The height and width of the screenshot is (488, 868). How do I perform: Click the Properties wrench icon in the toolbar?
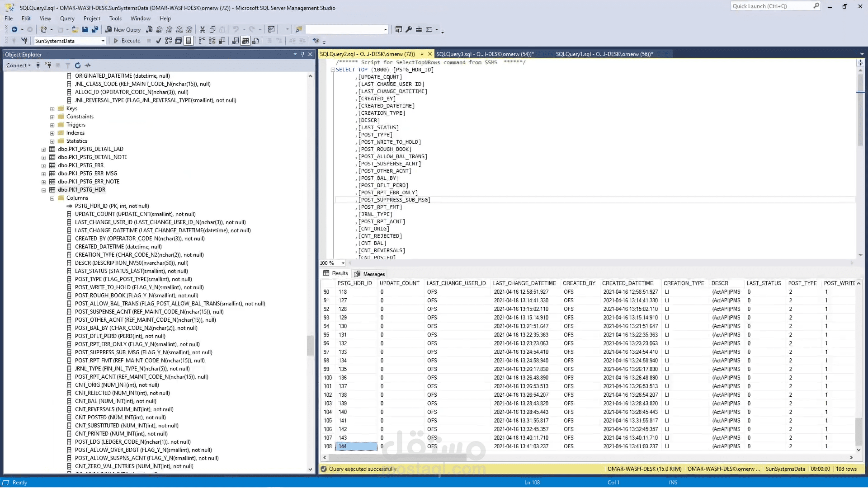(x=409, y=29)
